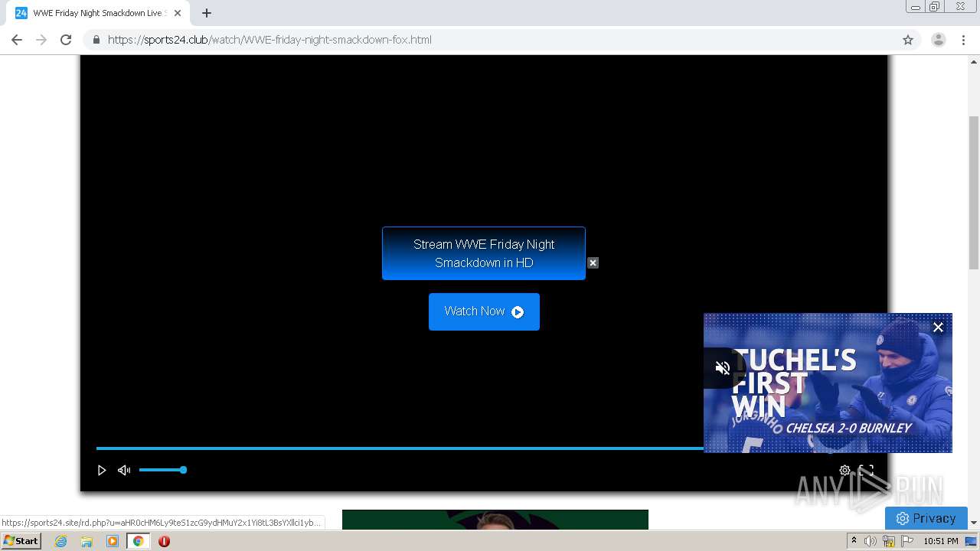Image resolution: width=980 pixels, height=551 pixels.
Task: Click the page vertical scrollbar
Action: [x=974, y=192]
